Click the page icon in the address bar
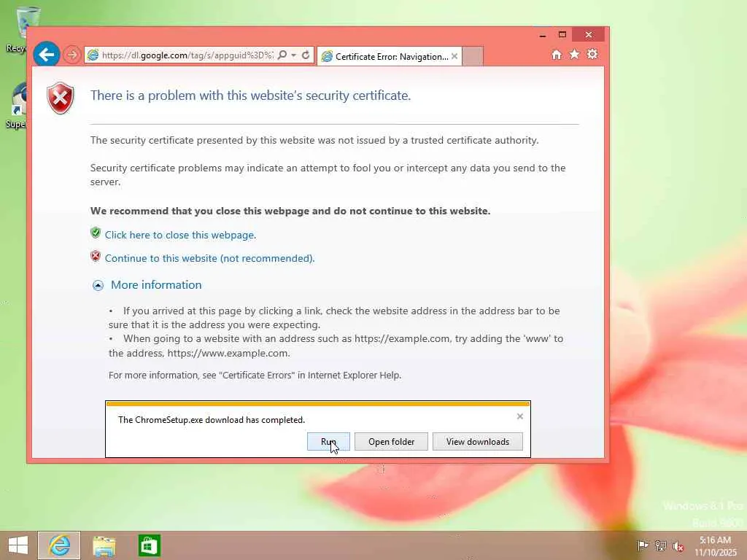 [93, 55]
